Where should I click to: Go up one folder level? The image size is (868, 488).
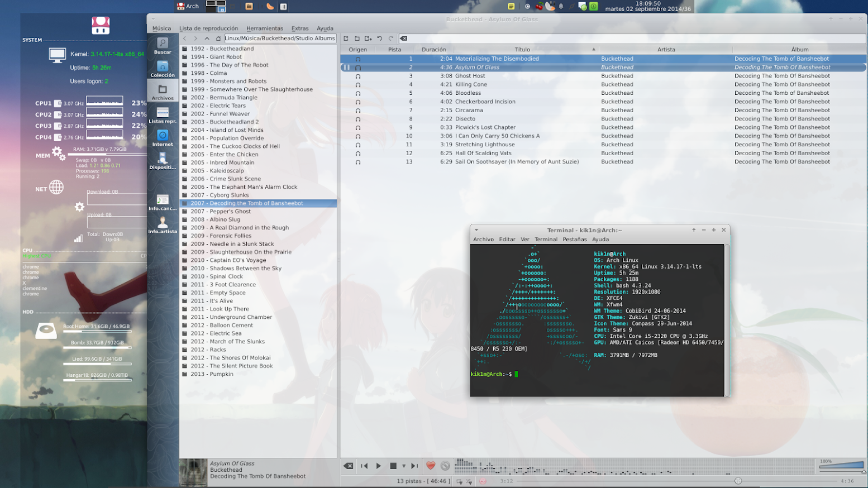[207, 39]
